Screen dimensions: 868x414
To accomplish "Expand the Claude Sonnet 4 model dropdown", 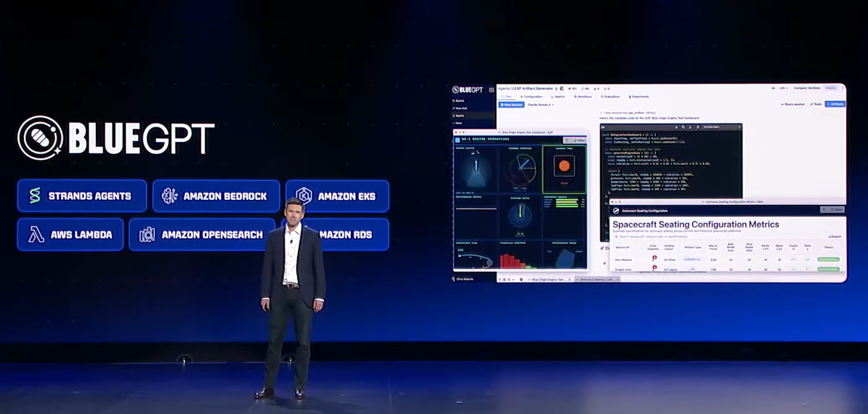I will 540,105.
